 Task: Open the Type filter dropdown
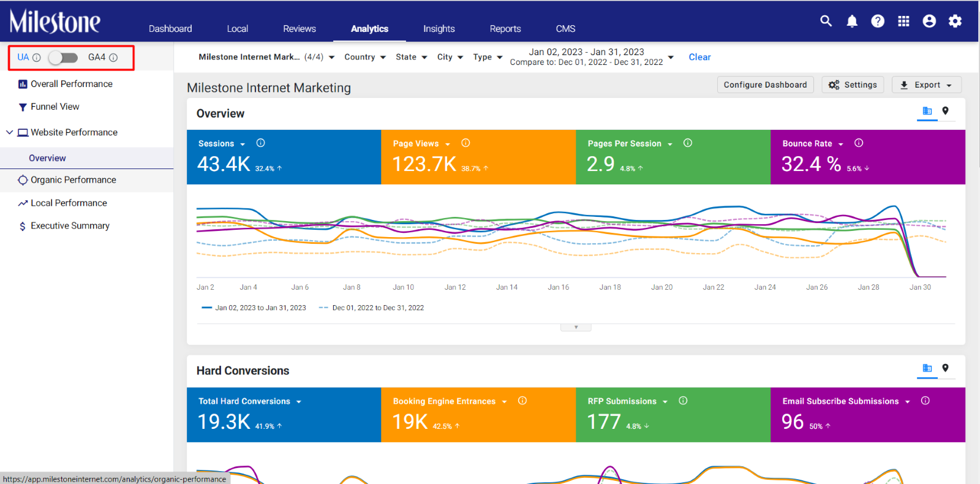tap(488, 57)
